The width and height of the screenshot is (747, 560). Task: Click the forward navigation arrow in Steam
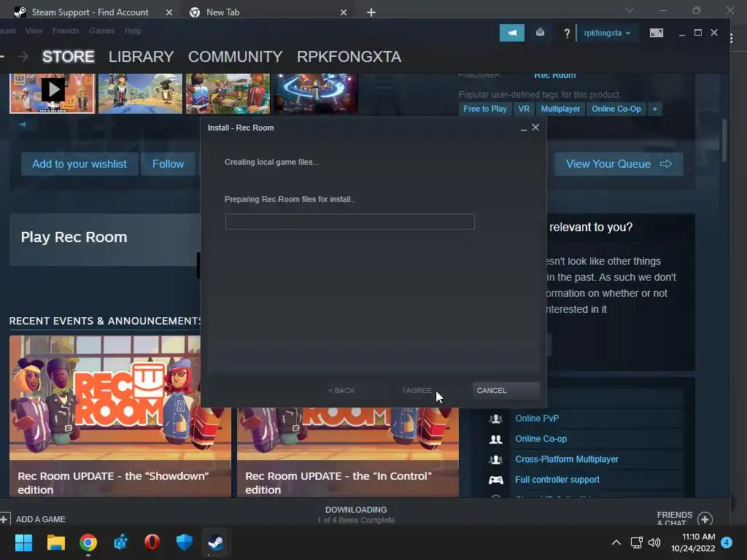tap(23, 57)
